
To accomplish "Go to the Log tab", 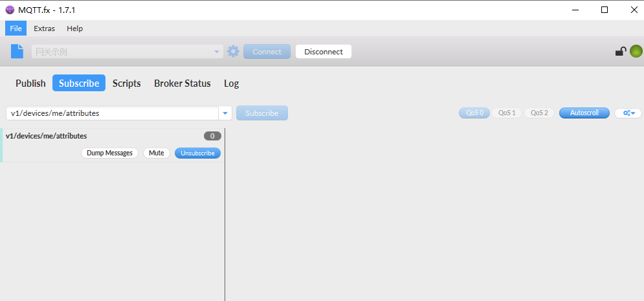I will (x=231, y=84).
